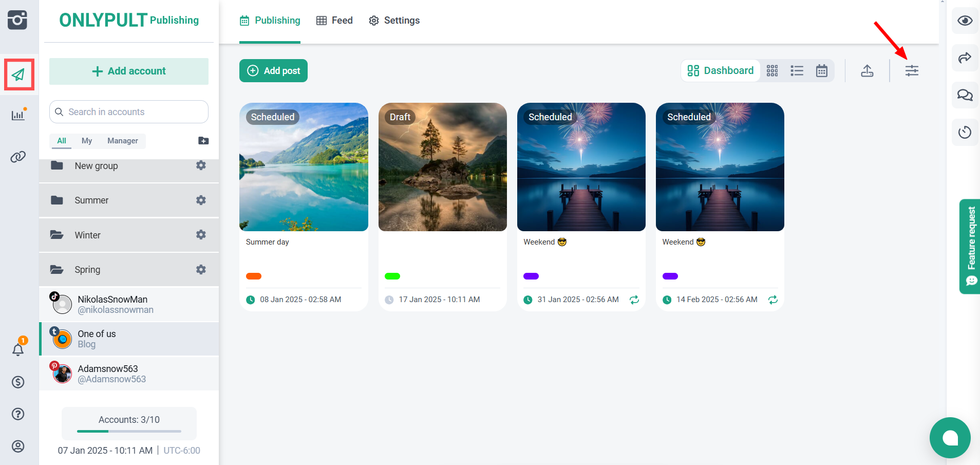This screenshot has height=465, width=980.
Task: Expand the Winter folder group
Action: click(x=88, y=235)
